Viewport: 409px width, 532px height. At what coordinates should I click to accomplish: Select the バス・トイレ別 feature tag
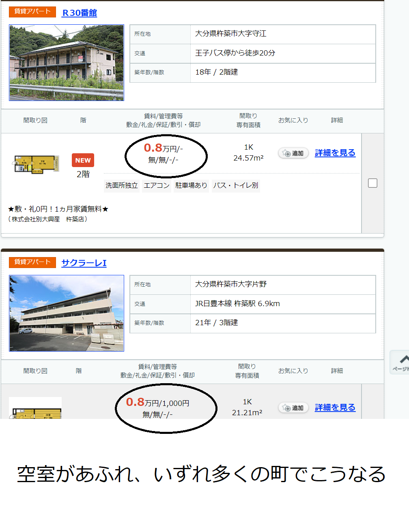coord(236,185)
